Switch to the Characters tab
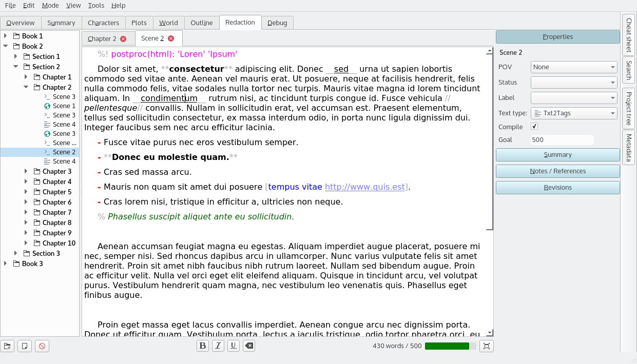Image resolution: width=637 pixels, height=364 pixels. point(103,23)
